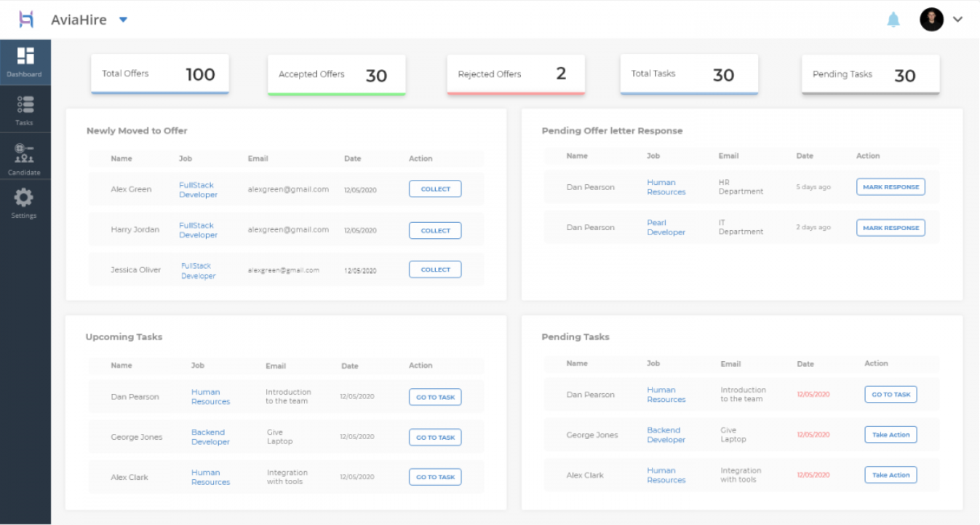The image size is (980, 525).
Task: Open the Backend Developer link in Pending Tasks
Action: click(x=666, y=435)
